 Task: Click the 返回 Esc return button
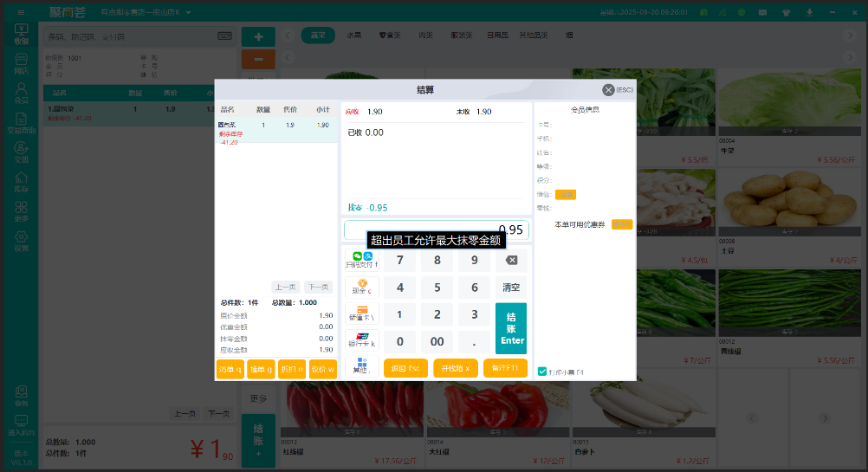point(405,368)
